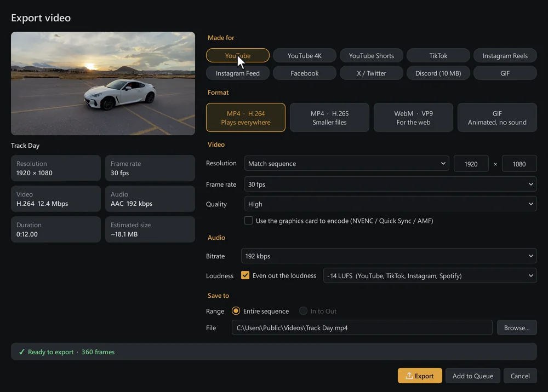Uncheck Even out the loudness
Image resolution: width=548 pixels, height=392 pixels.
pyautogui.click(x=246, y=275)
